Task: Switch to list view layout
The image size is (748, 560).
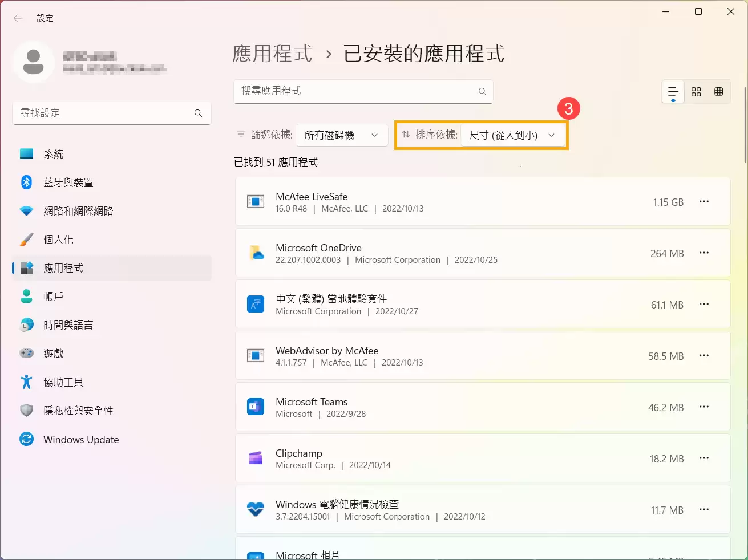Action: point(673,92)
